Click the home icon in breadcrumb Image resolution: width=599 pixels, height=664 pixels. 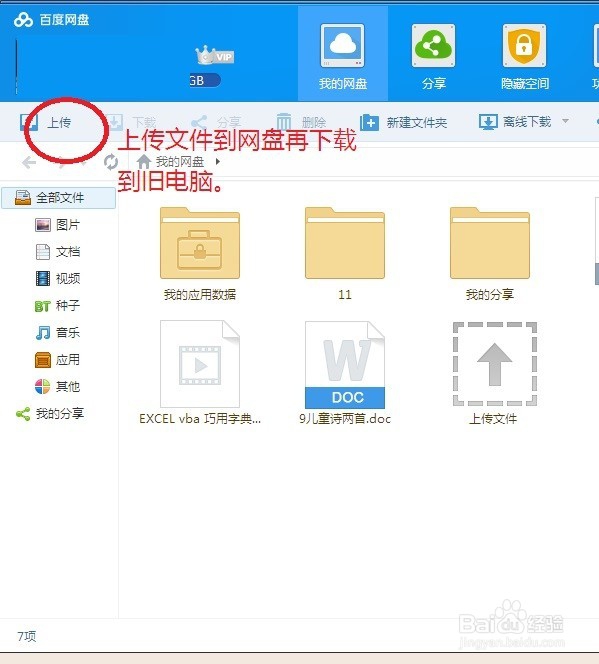click(x=144, y=162)
